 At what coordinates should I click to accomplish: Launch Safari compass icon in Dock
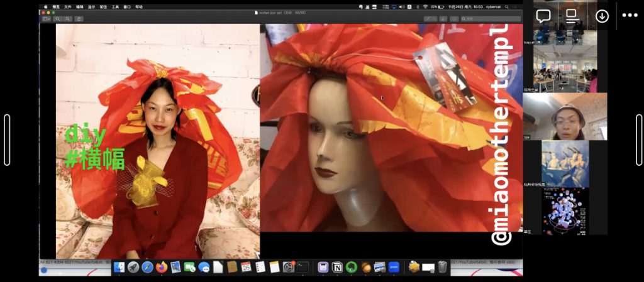147,268
